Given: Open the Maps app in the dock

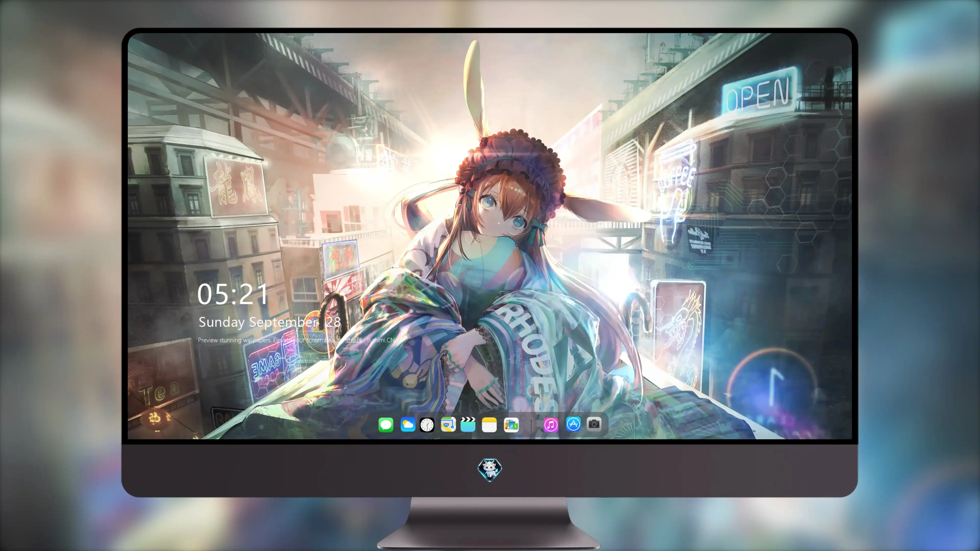Looking at the screenshot, I should [x=448, y=424].
